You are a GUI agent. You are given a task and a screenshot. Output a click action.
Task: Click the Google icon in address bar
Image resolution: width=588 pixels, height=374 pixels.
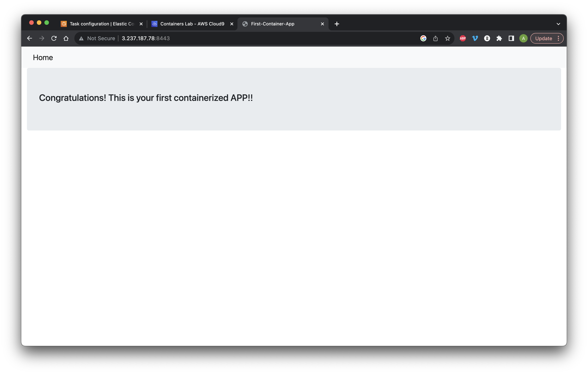(423, 38)
